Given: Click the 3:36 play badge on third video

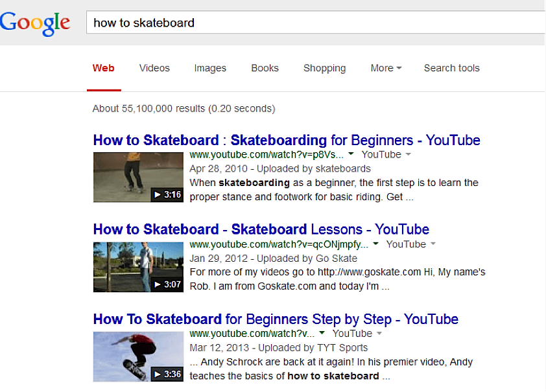Looking at the screenshot, I should [166, 373].
